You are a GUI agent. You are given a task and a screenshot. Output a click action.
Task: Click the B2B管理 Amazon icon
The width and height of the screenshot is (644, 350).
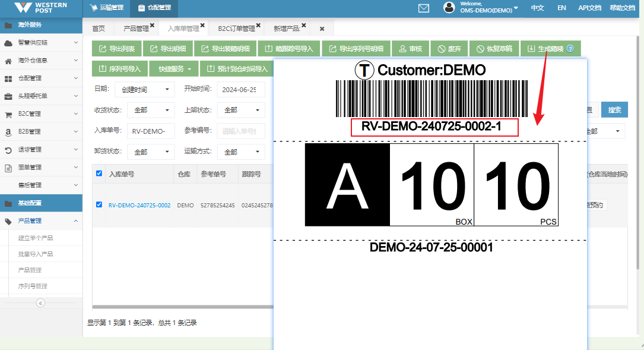[8, 132]
